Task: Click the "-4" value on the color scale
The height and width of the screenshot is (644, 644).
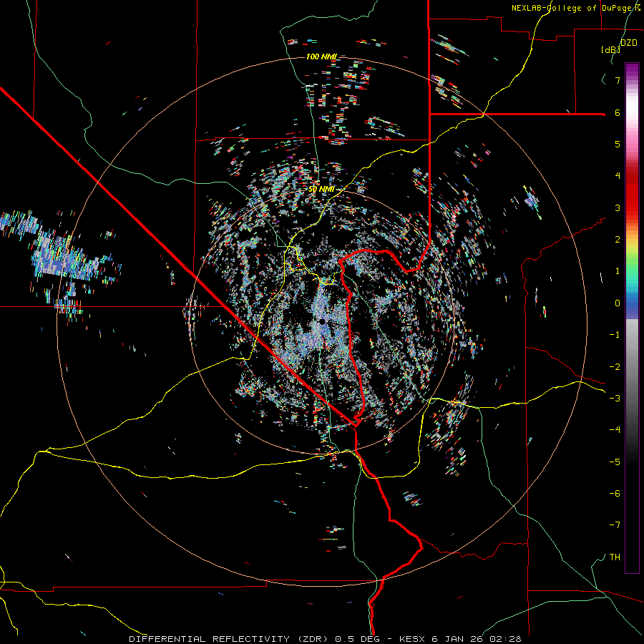Action: [615, 430]
